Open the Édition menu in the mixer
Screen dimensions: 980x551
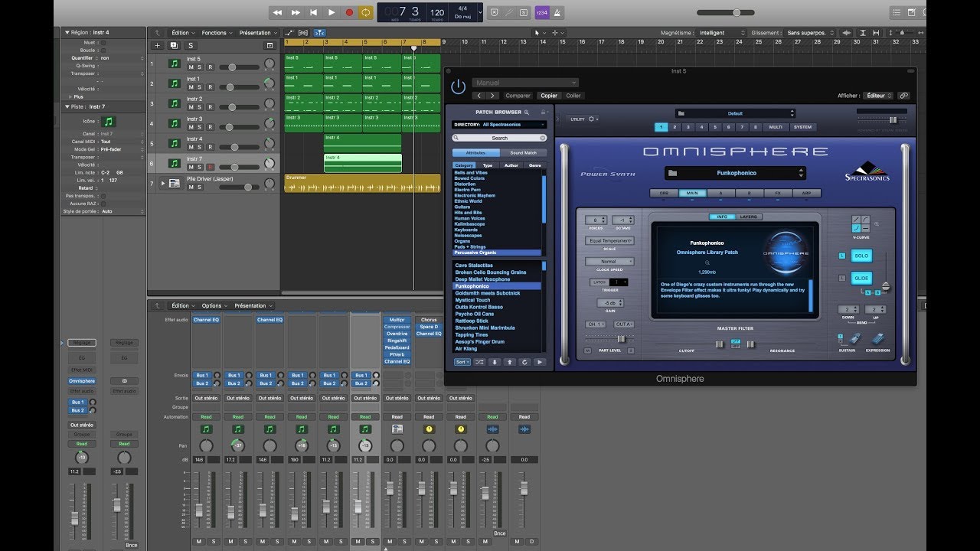click(182, 305)
